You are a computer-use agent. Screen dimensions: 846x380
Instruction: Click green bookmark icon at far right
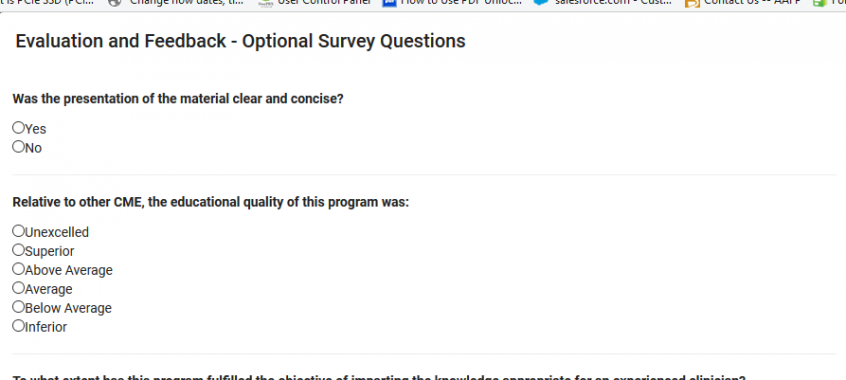[x=820, y=3]
